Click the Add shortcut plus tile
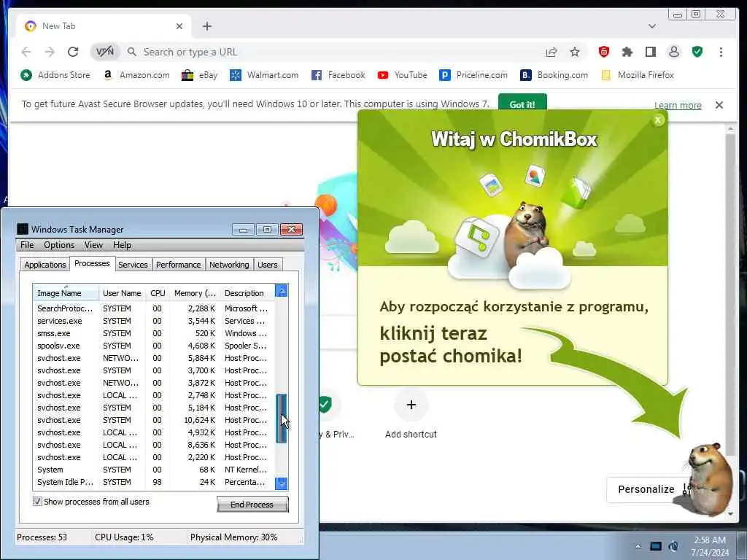 [411, 405]
